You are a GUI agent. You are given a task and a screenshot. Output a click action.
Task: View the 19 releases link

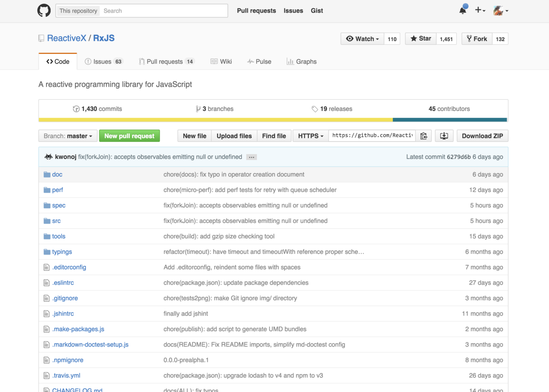pyautogui.click(x=332, y=109)
